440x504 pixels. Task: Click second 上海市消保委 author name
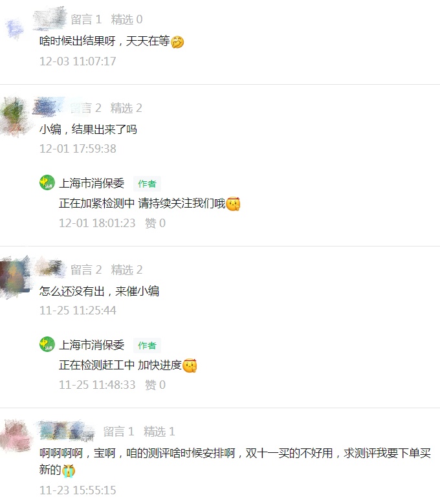click(x=92, y=345)
